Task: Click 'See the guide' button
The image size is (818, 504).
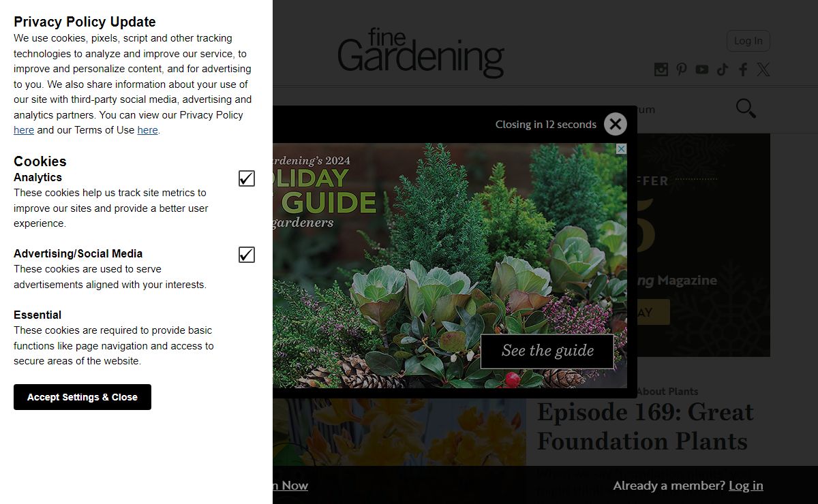Action: coord(547,351)
